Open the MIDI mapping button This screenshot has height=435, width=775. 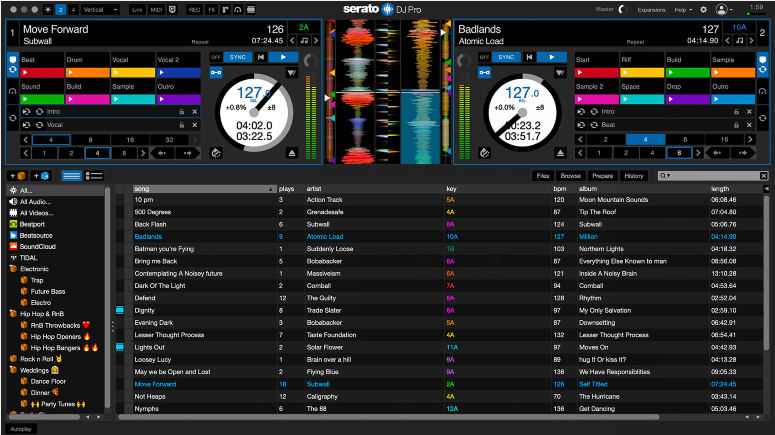click(x=156, y=9)
